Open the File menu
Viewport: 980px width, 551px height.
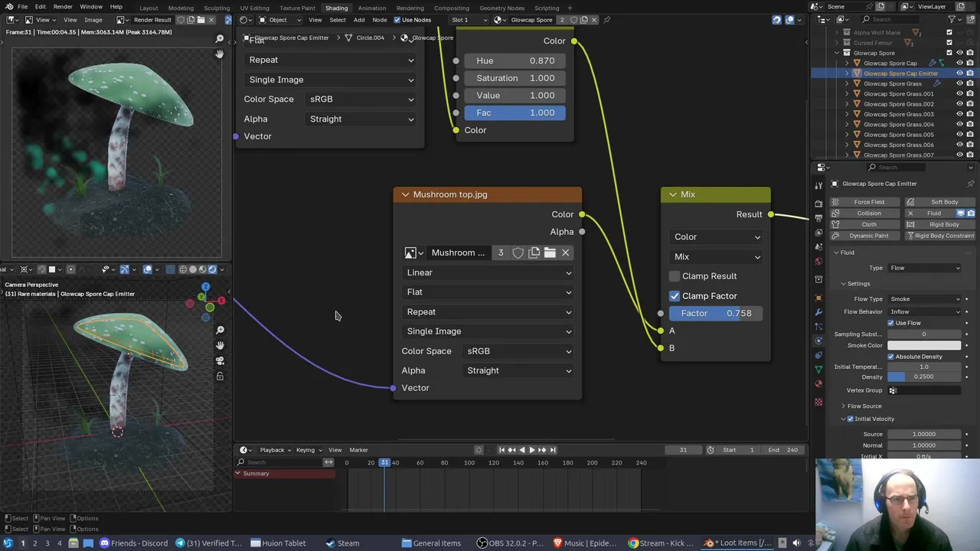click(x=23, y=7)
